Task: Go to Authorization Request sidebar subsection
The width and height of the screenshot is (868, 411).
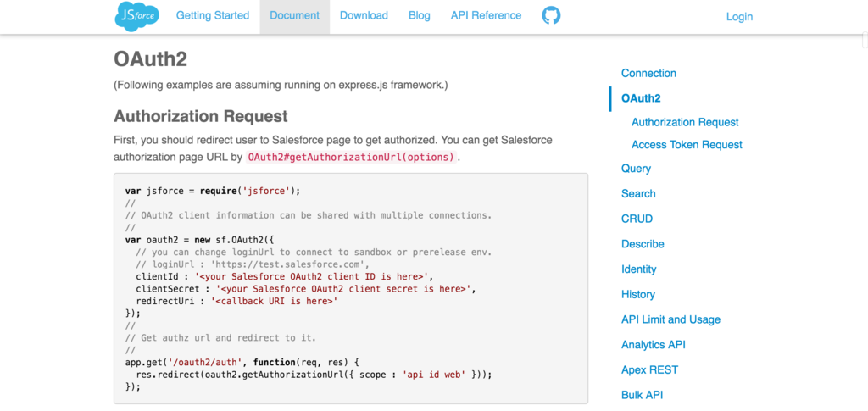Action: tap(685, 122)
